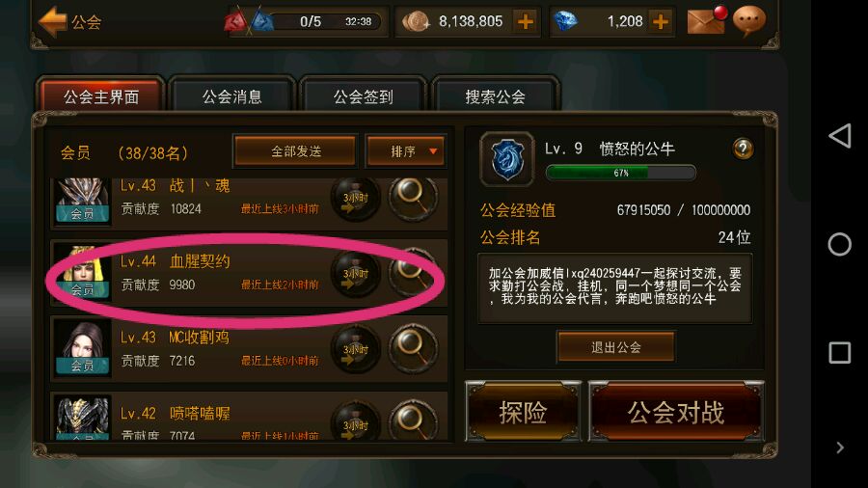This screenshot has height=488, width=868.
Task: Open the guild help question mark icon
Action: tap(743, 149)
